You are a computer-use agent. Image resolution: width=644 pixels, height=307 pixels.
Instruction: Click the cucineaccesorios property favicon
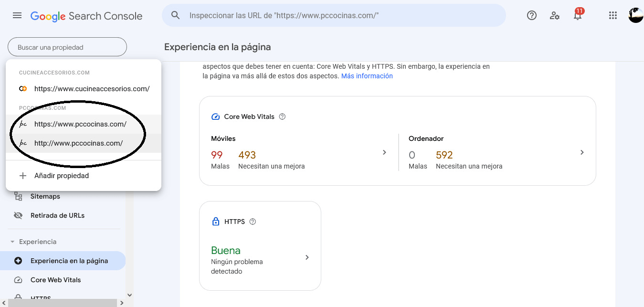(x=22, y=89)
